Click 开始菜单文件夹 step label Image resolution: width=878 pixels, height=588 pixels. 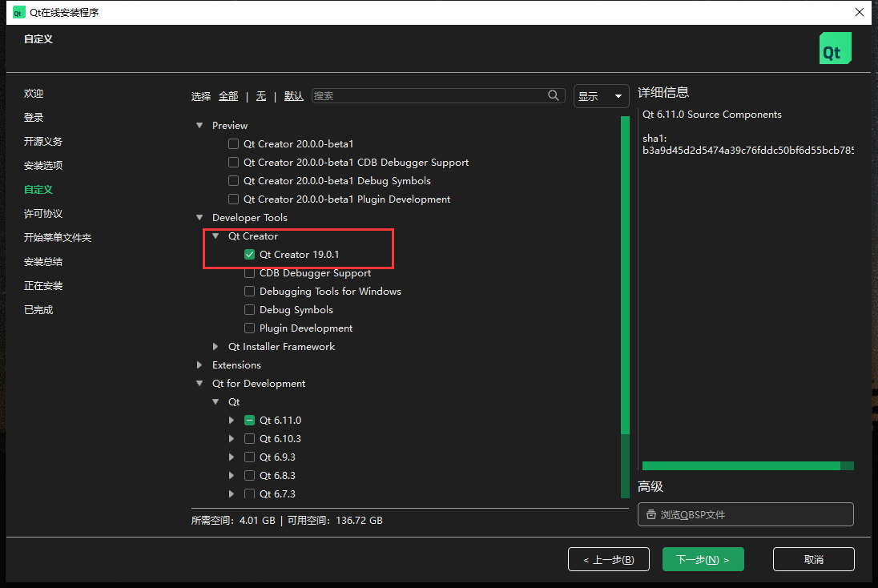coord(58,238)
